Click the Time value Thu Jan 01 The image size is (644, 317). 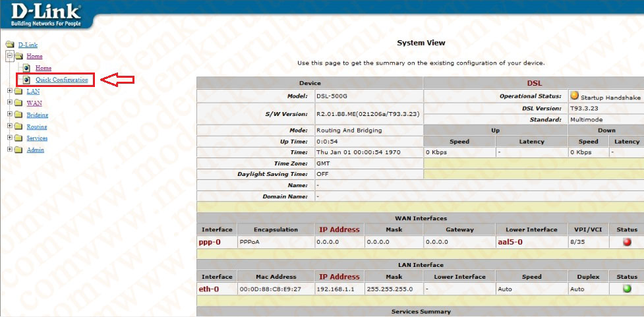pos(358,152)
